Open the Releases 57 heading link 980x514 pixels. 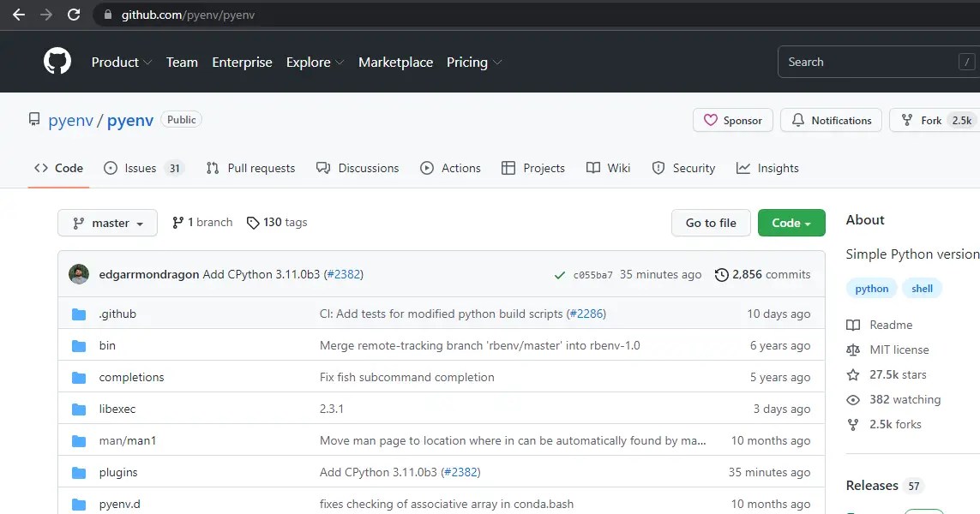coord(884,486)
